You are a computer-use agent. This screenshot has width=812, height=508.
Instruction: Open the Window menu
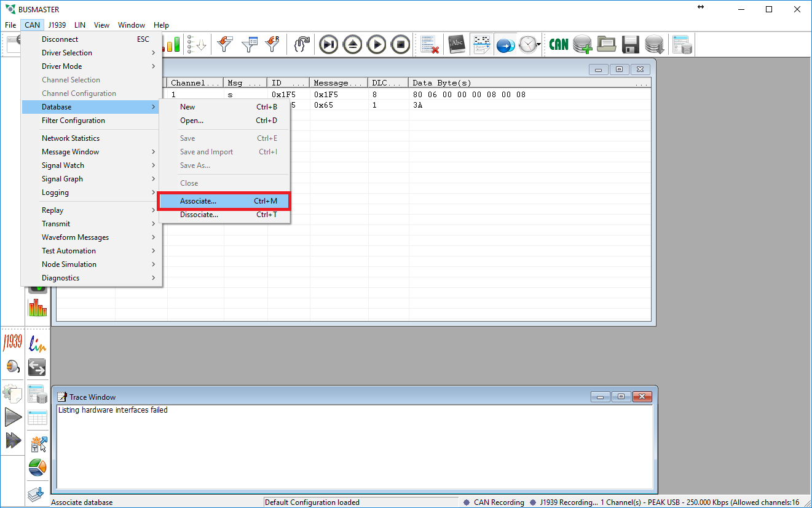[x=132, y=25]
